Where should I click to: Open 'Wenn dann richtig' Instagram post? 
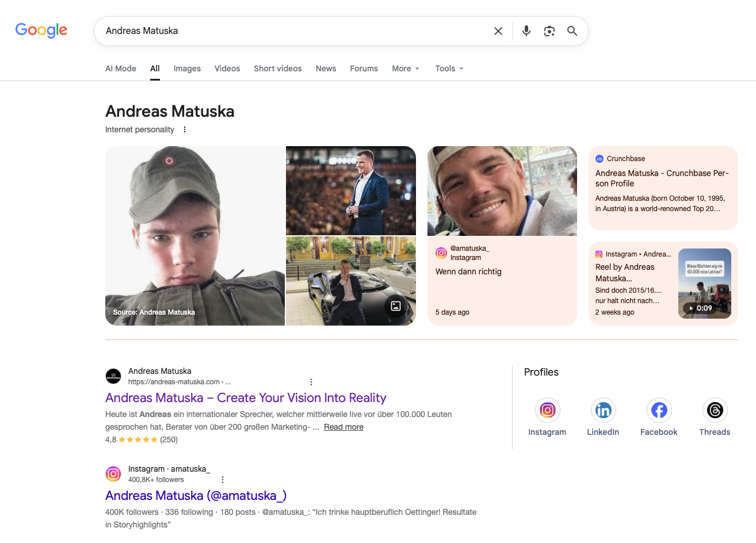468,271
